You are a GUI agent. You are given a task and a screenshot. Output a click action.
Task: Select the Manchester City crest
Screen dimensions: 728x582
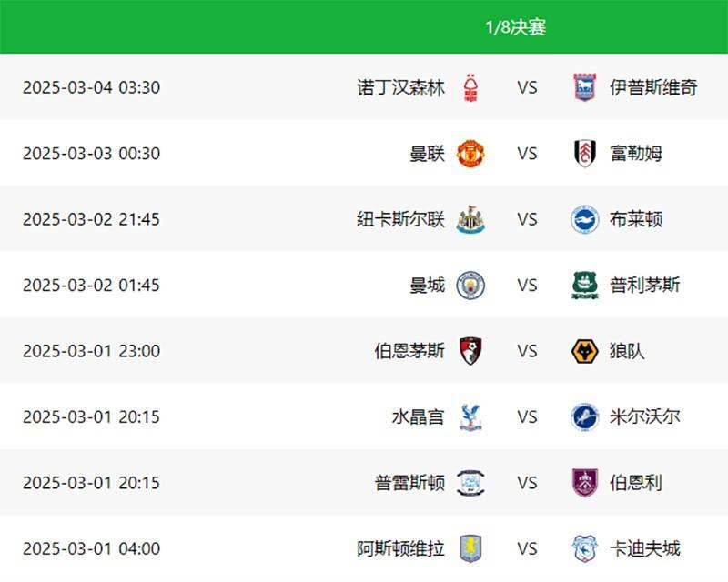coord(470,285)
